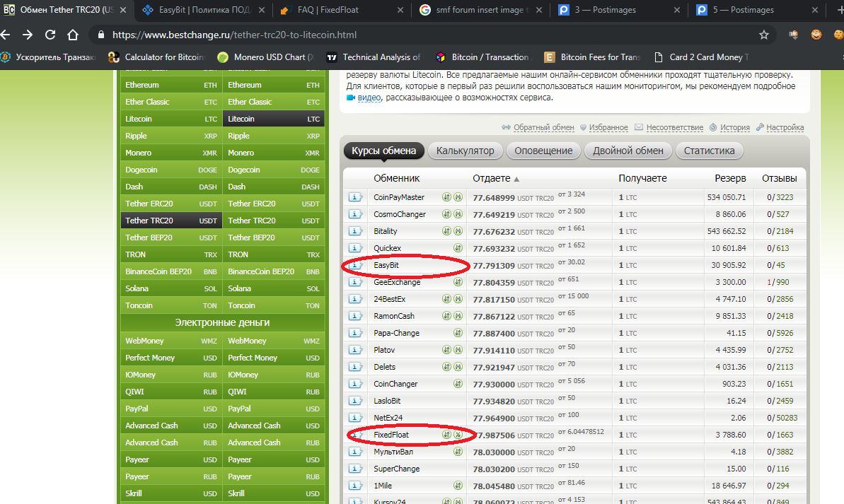
Task: Go back with the browser back arrow
Action: click(x=6, y=35)
